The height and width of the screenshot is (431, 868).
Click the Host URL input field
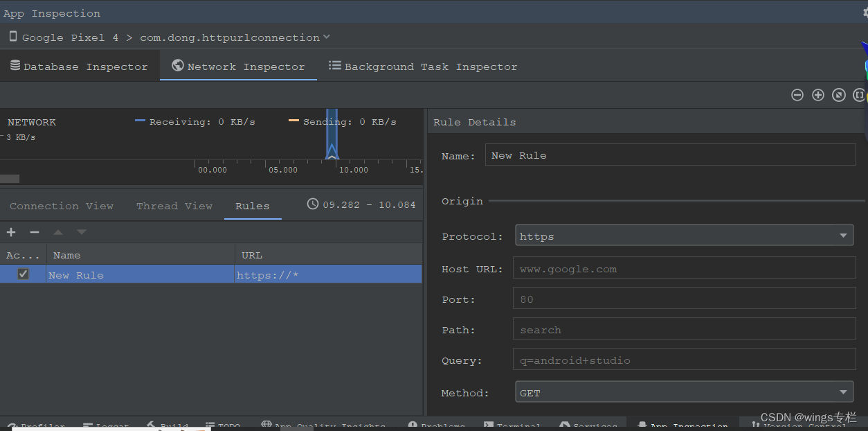[x=685, y=269]
